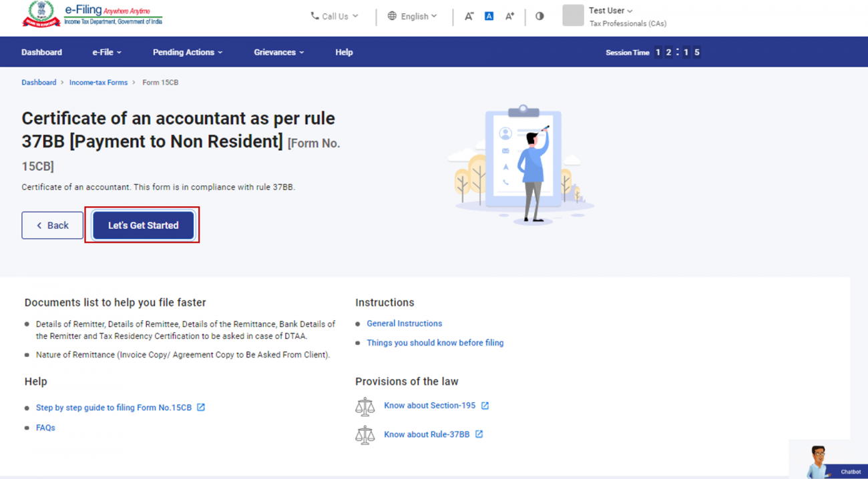Switch to the Dashboard menu item
Viewport: 868px width, 479px height.
coord(41,51)
